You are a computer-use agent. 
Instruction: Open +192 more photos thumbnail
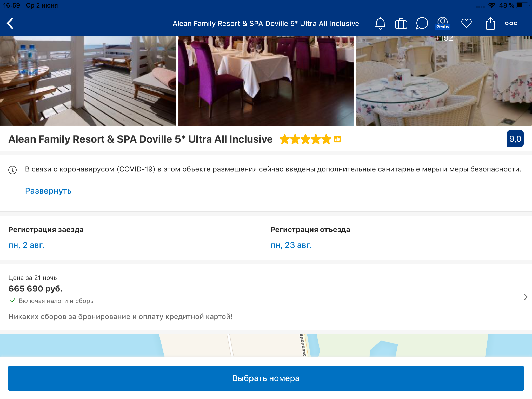pyautogui.click(x=444, y=81)
